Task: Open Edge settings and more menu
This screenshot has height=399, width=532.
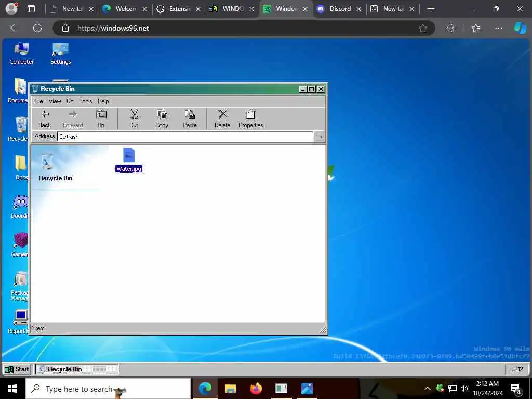Action: pyautogui.click(x=498, y=28)
